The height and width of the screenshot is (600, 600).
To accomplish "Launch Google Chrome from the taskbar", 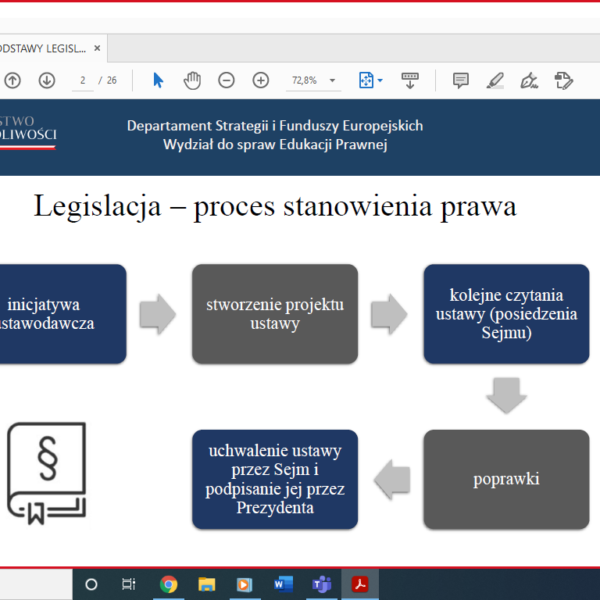I will (168, 584).
